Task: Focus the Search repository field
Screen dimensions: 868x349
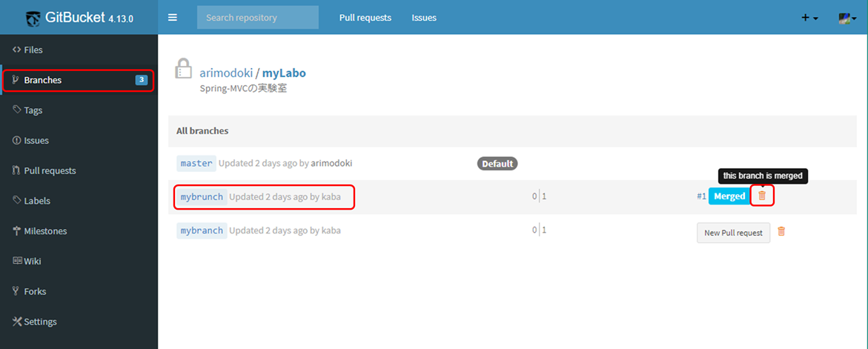Action: coord(258,18)
